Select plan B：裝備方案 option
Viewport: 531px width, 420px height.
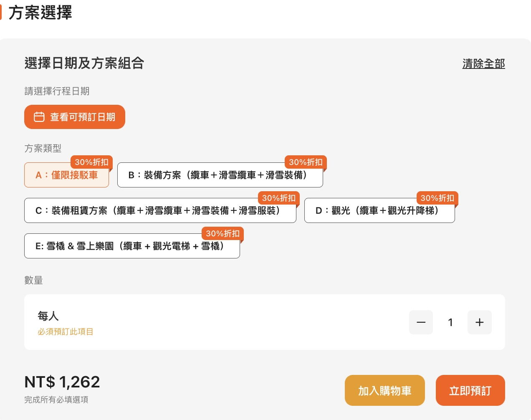point(220,175)
